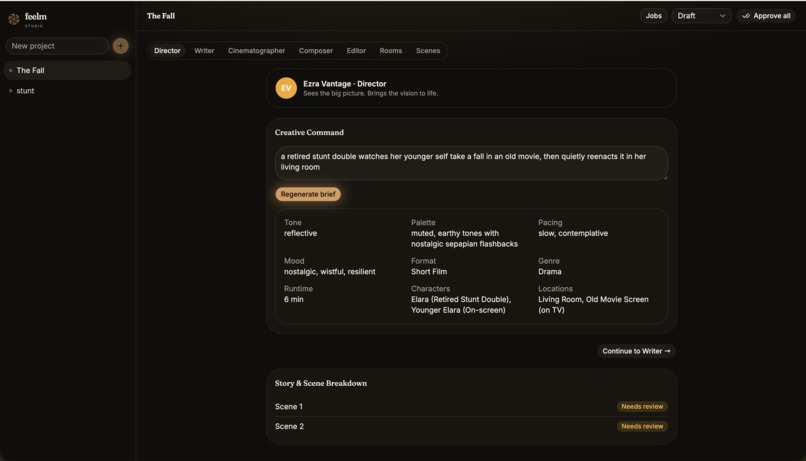
Task: Click the Palette value text
Action: point(464,238)
